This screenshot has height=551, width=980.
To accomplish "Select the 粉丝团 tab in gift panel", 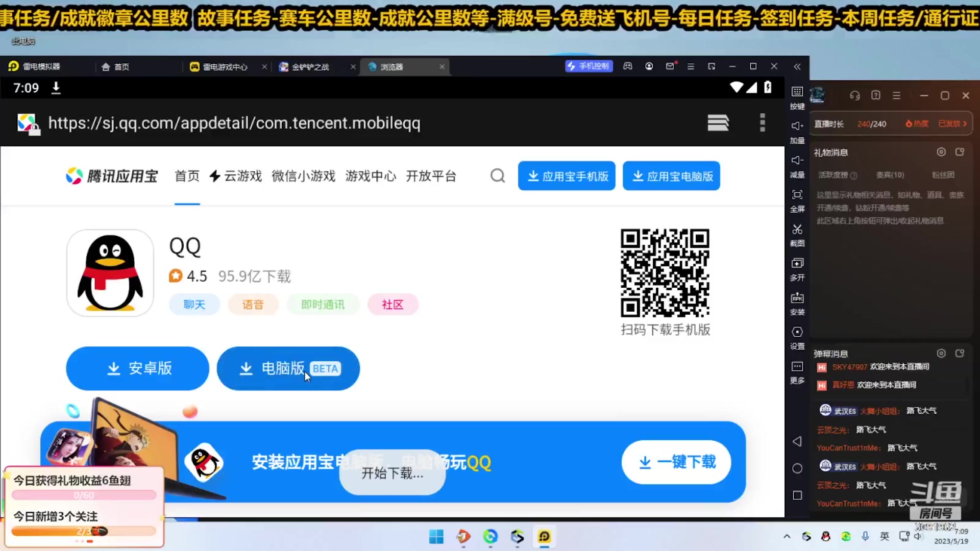I will (943, 175).
